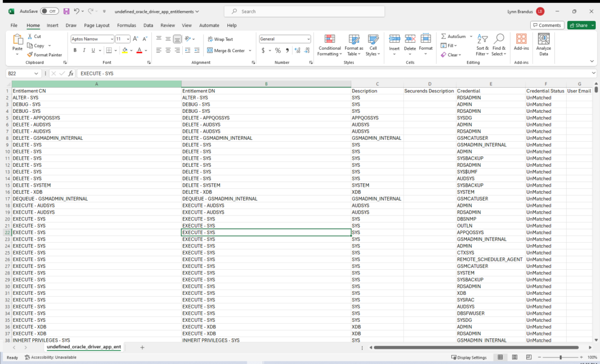The width and height of the screenshot is (600, 364).
Task: Decrease font size with the smaller A icon
Action: tap(145, 39)
